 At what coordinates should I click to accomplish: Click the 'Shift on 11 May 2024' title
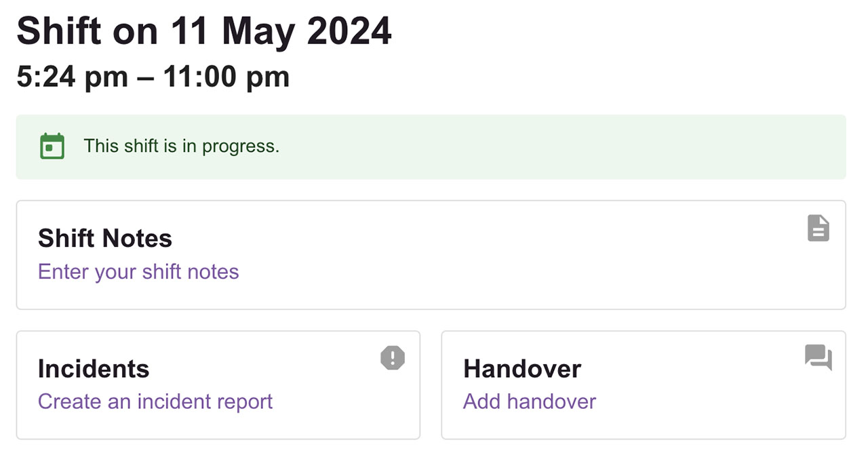(204, 31)
